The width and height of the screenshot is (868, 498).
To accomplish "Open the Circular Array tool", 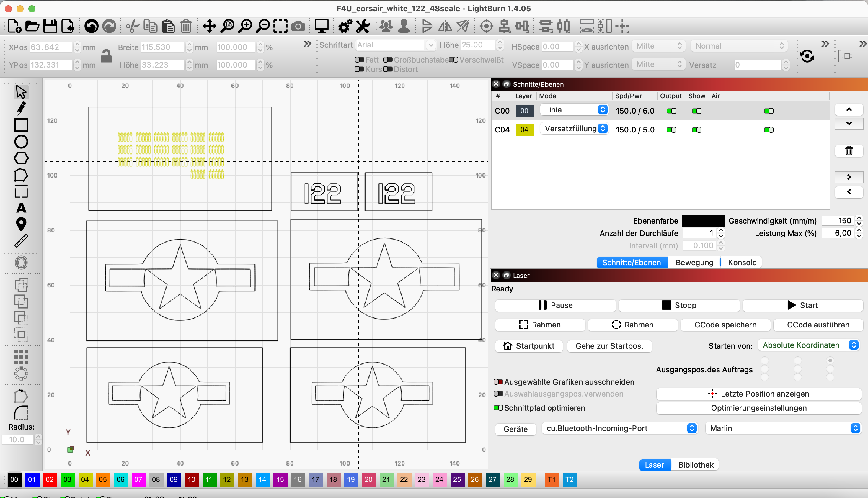I will (x=21, y=373).
